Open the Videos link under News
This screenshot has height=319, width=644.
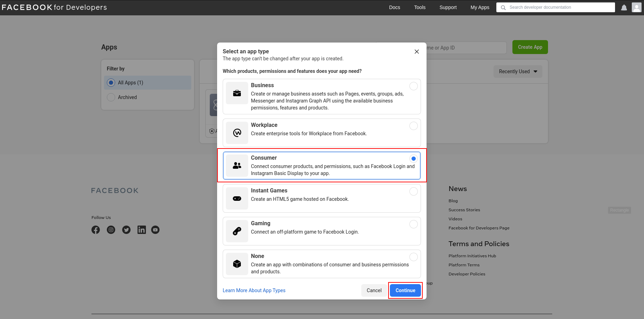(x=455, y=219)
